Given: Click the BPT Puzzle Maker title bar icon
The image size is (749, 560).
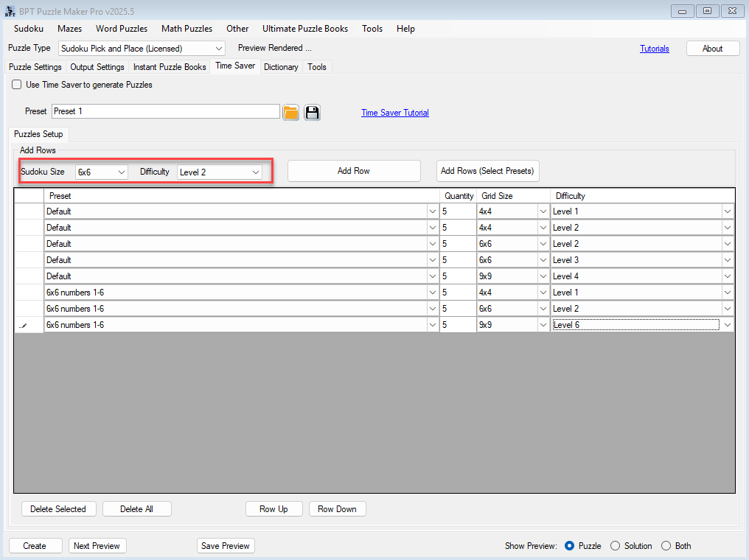Looking at the screenshot, I should [10, 11].
